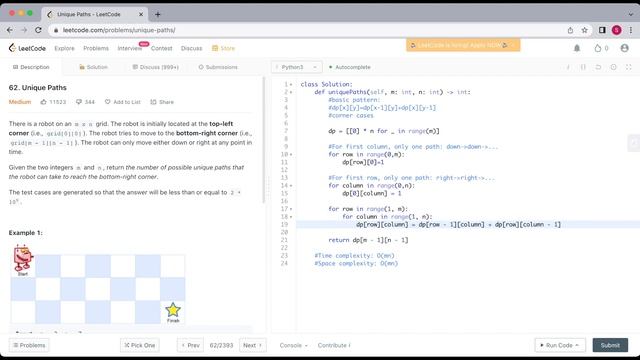Click the Submit button
The height and width of the screenshot is (360, 640).
point(610,345)
